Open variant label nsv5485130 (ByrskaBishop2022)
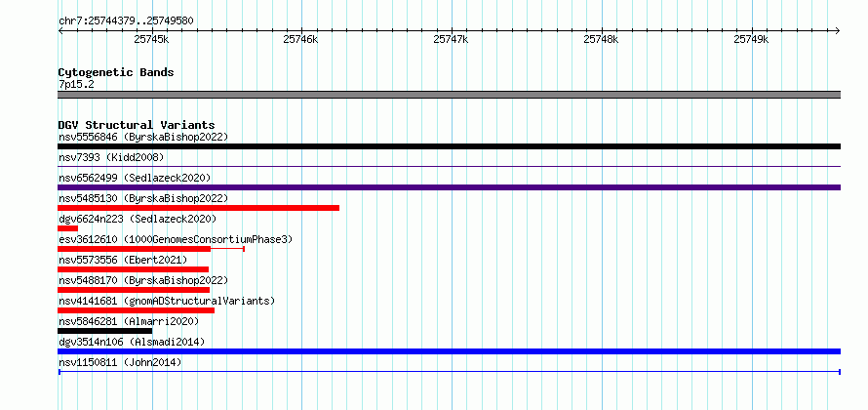This screenshot has height=410, width=868. (x=143, y=198)
